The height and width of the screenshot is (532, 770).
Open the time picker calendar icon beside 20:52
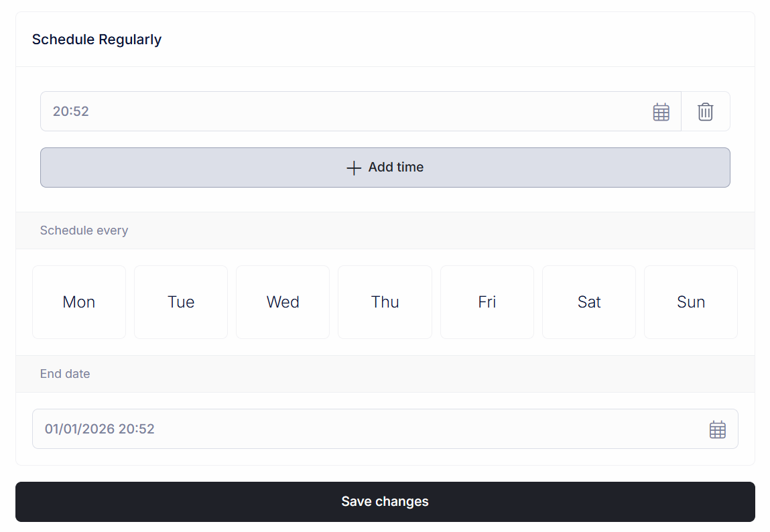661,112
